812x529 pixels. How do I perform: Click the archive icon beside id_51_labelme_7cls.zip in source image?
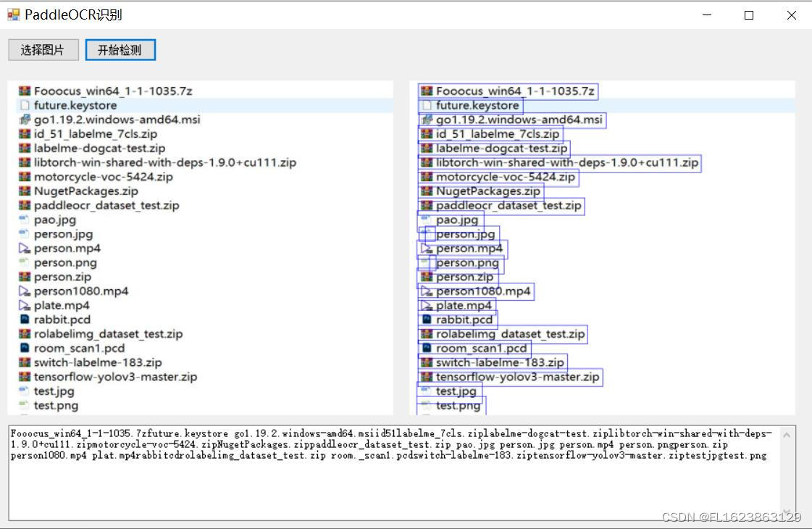click(25, 133)
